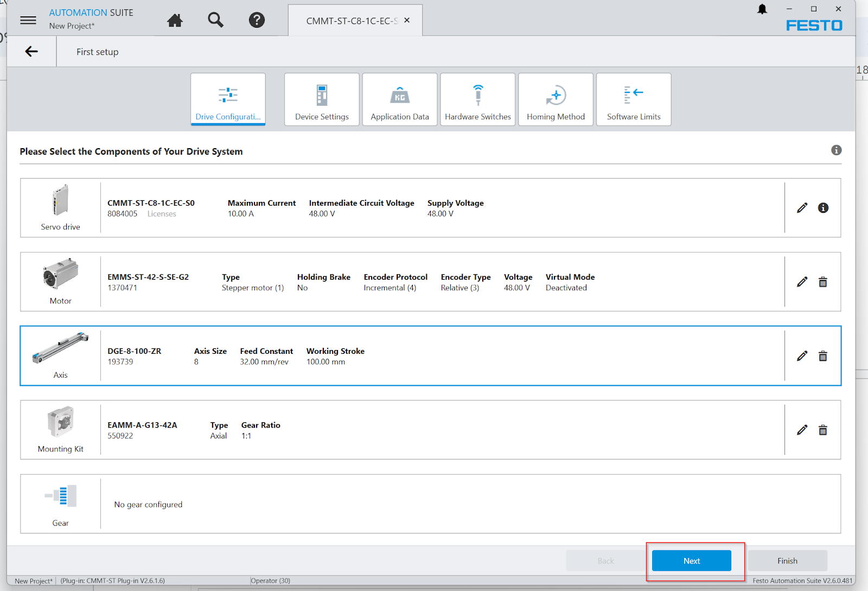Screen dimensions: 868x591
Task: Click the Virtual Mode Deactivated value
Action: (x=566, y=288)
